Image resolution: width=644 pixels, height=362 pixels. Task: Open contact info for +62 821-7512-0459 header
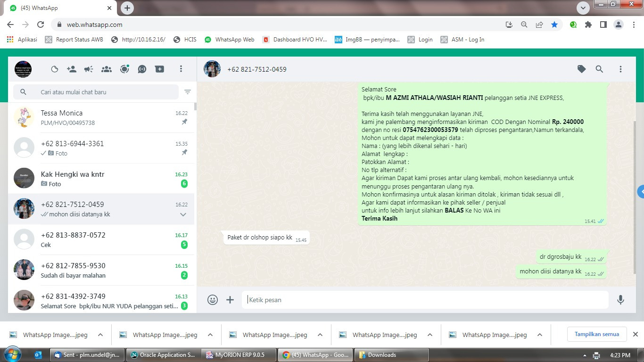point(257,69)
